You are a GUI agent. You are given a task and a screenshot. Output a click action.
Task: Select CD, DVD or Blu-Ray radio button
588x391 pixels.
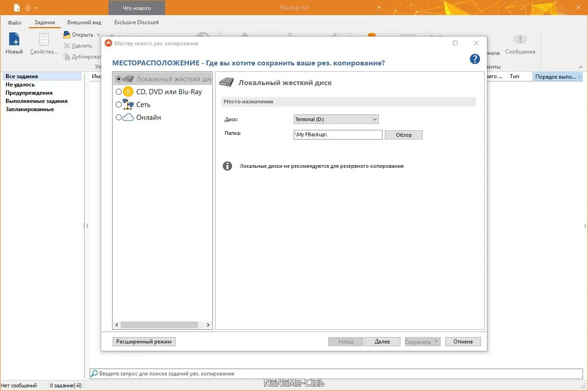point(119,92)
